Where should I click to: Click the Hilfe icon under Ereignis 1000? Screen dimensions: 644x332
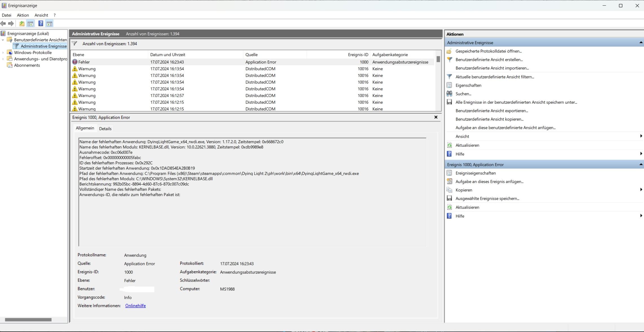pyautogui.click(x=449, y=216)
